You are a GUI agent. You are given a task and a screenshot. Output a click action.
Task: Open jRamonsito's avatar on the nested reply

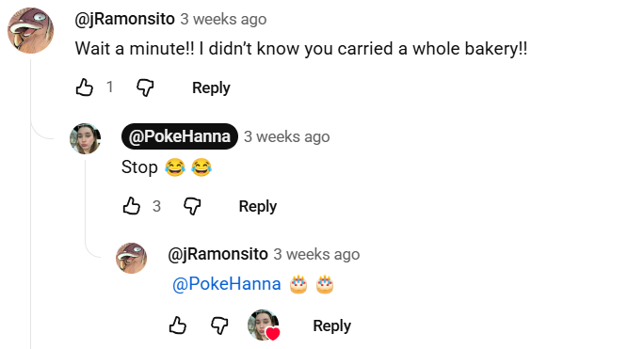[132, 258]
